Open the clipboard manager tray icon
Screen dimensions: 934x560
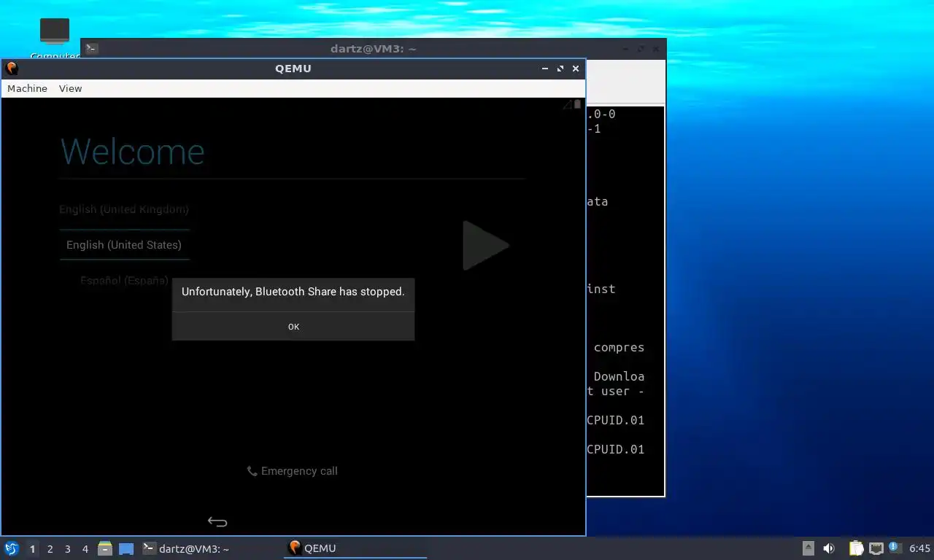pyautogui.click(x=856, y=548)
